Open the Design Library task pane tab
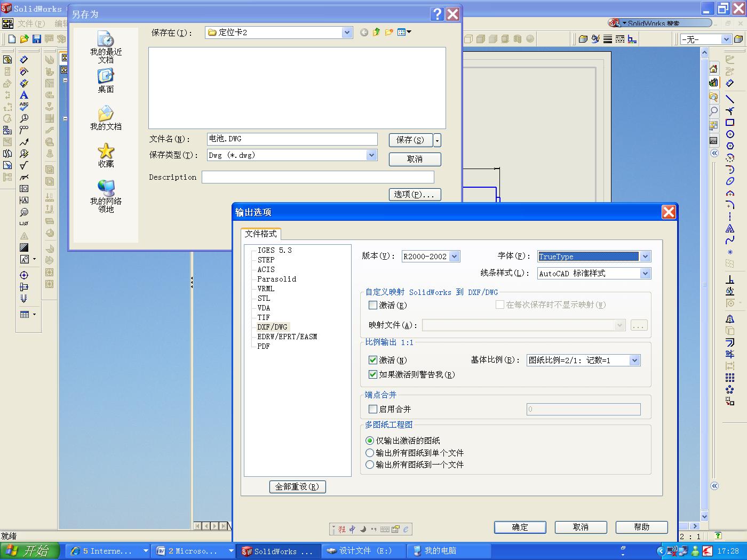Image resolution: width=747 pixels, height=560 pixels. [x=714, y=83]
